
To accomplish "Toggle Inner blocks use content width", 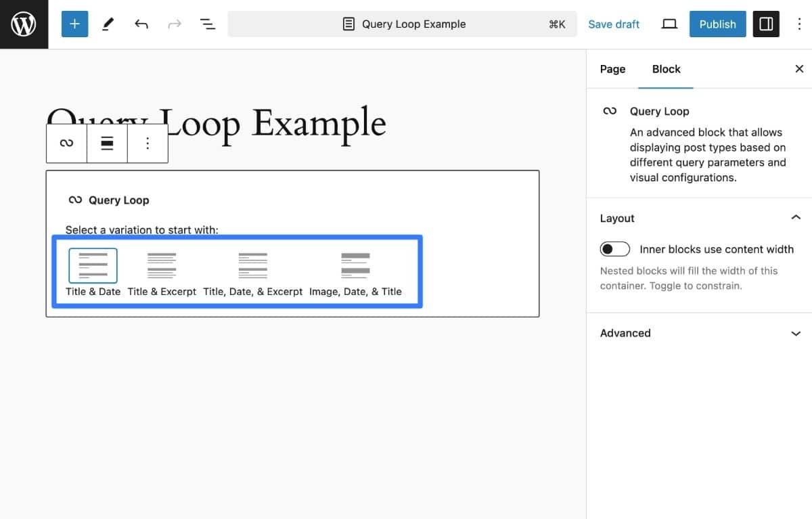I will coord(614,249).
